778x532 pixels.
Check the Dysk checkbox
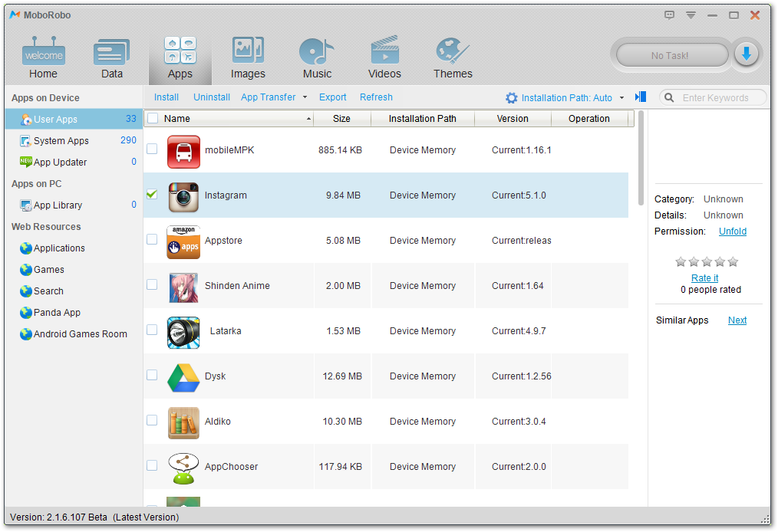pyautogui.click(x=152, y=375)
